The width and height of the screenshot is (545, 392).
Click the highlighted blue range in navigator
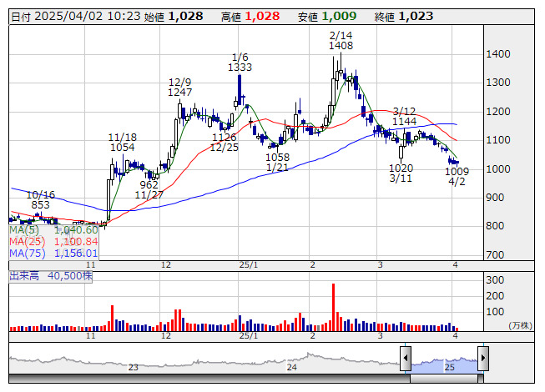pos(444,365)
